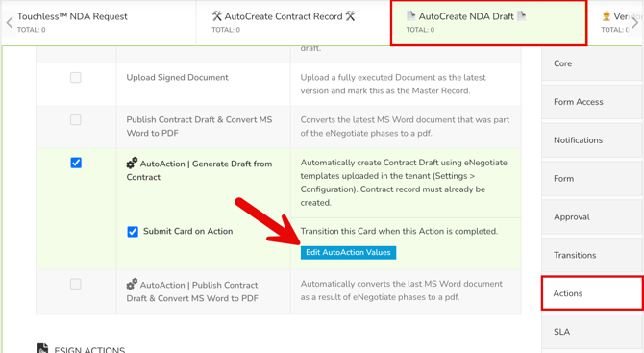Open the SLA settings tab
This screenshot has height=353, width=644.
[x=592, y=332]
